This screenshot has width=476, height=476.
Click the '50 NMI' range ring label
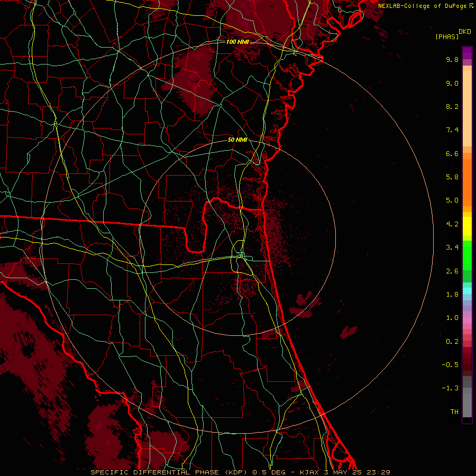point(237,140)
